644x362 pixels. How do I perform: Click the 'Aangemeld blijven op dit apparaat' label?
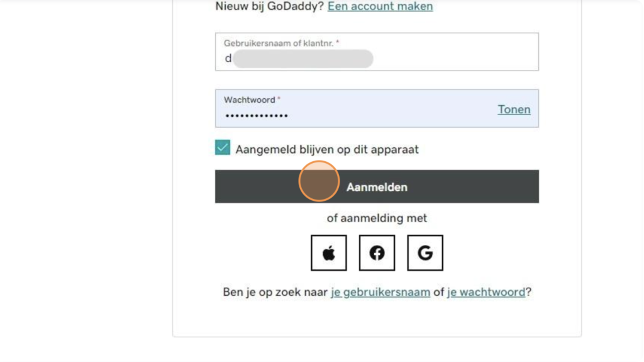(x=327, y=149)
